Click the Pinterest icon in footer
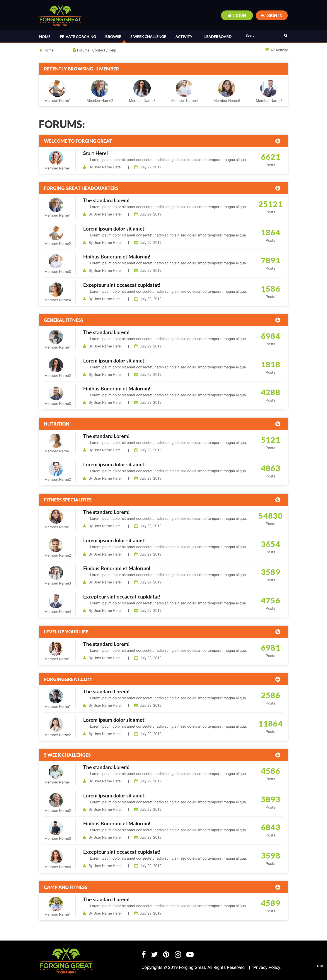327x980 pixels. point(166,954)
